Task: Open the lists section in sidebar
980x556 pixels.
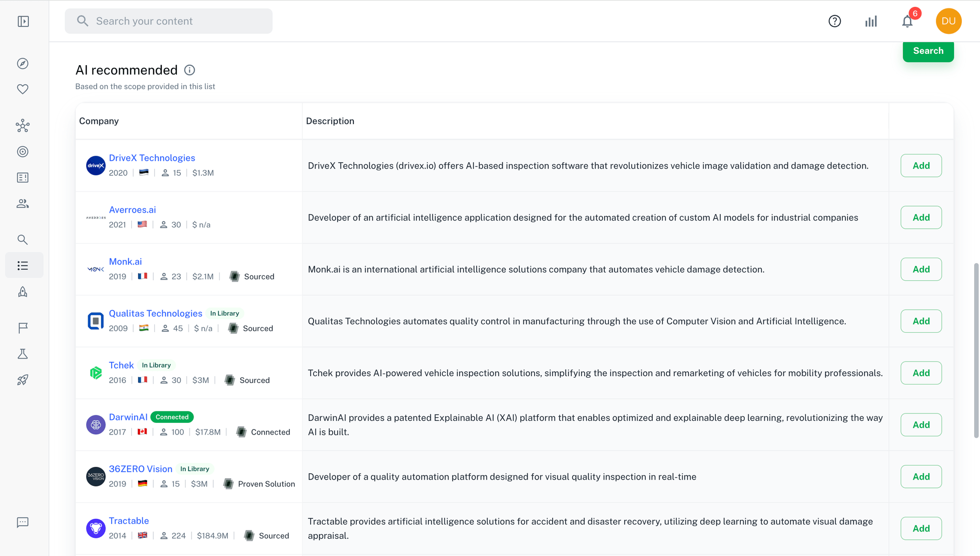Action: tap(23, 265)
